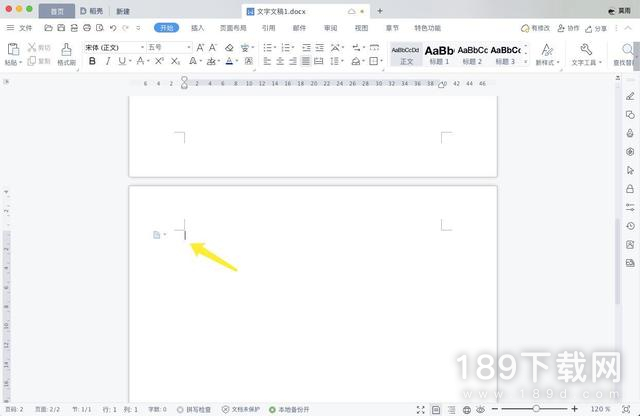Image resolution: width=640 pixels, height=416 pixels.
Task: Switch to the Insert (插入) ribbon tab
Action: click(x=198, y=28)
